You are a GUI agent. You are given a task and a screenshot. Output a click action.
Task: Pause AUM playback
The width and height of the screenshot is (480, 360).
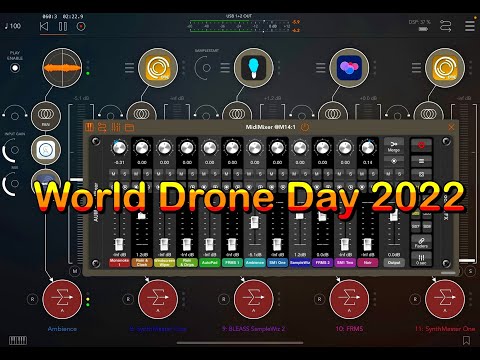[63, 26]
